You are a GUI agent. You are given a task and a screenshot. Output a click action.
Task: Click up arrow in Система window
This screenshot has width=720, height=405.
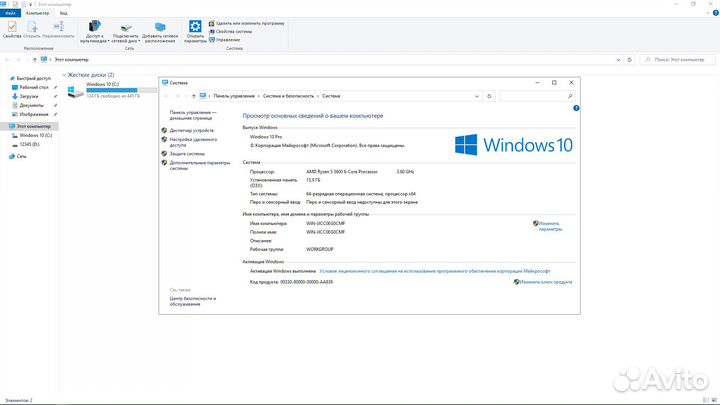[x=193, y=96]
